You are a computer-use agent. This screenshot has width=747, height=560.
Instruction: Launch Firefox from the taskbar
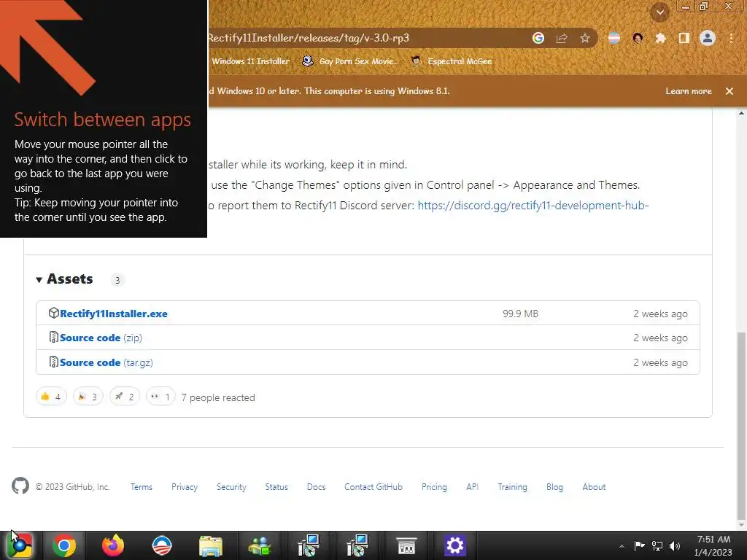[113, 545]
